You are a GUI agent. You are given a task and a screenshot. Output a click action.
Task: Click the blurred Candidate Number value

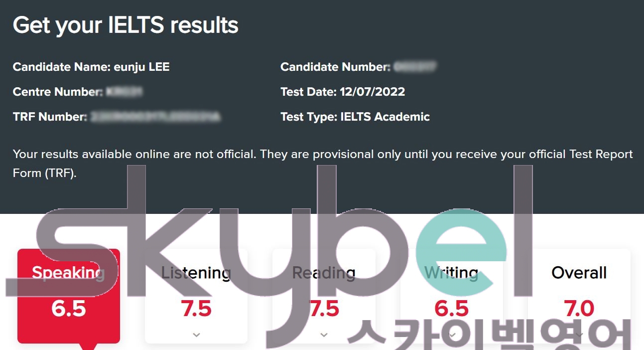click(x=415, y=67)
